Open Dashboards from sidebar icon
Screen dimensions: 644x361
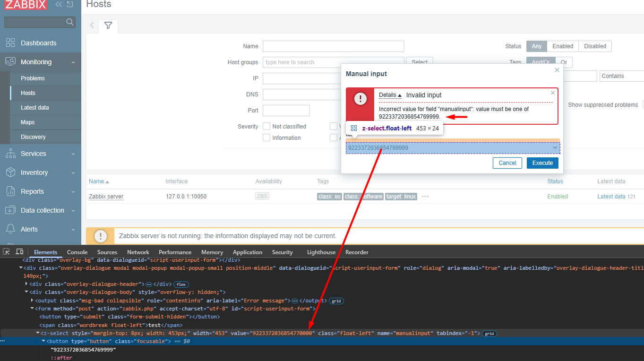point(10,43)
